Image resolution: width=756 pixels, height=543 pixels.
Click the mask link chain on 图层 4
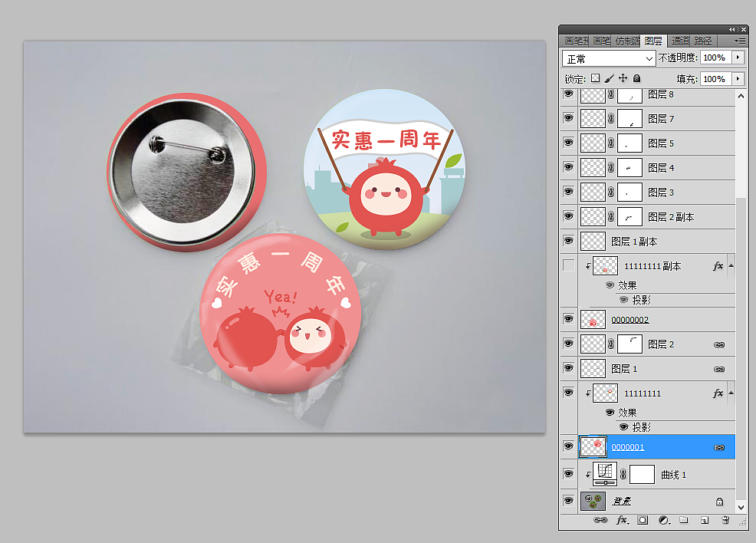pos(611,167)
